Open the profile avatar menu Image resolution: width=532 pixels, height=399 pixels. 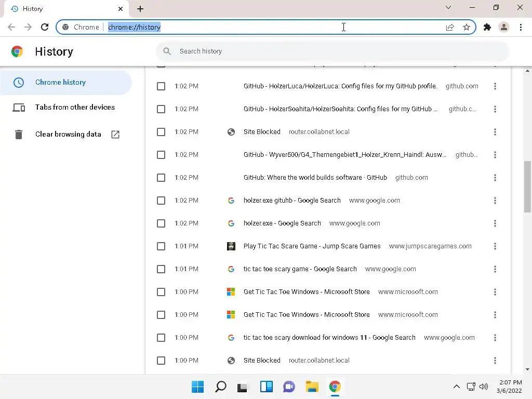[x=504, y=27]
